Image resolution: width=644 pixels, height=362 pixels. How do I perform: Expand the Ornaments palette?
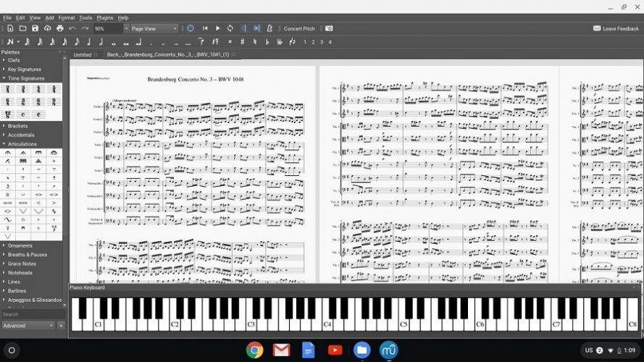pyautogui.click(x=20, y=245)
